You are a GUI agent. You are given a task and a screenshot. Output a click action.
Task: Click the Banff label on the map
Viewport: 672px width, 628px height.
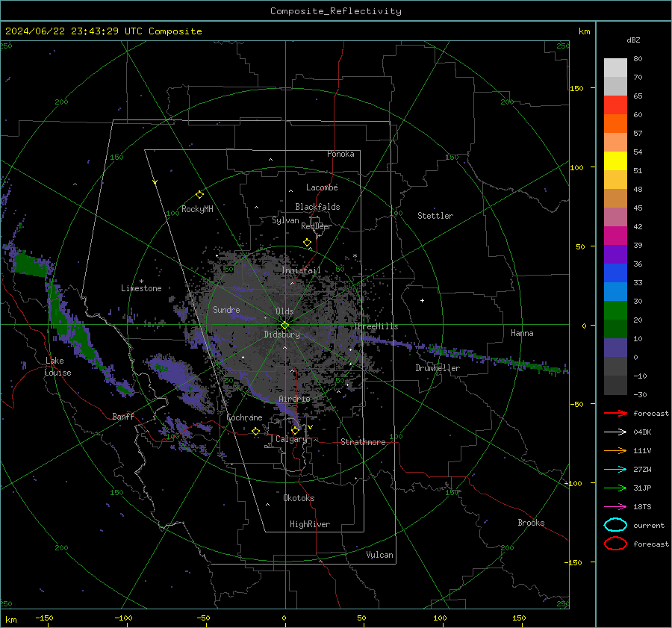pyautogui.click(x=123, y=417)
